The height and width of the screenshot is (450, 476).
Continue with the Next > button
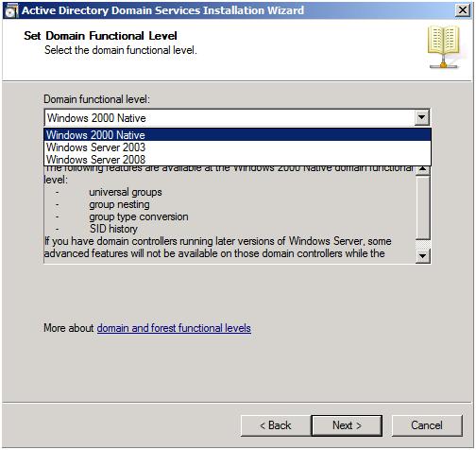(x=347, y=425)
